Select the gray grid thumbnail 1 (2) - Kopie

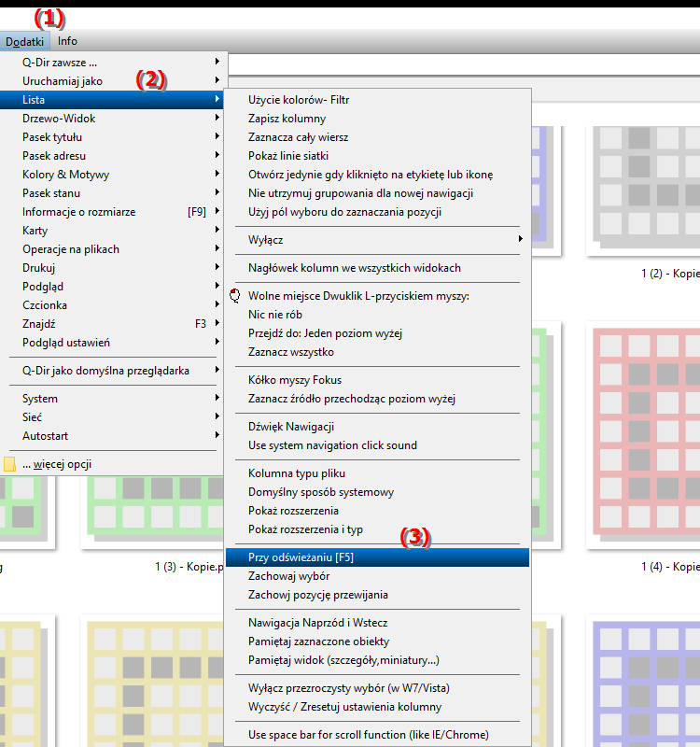coord(644,187)
